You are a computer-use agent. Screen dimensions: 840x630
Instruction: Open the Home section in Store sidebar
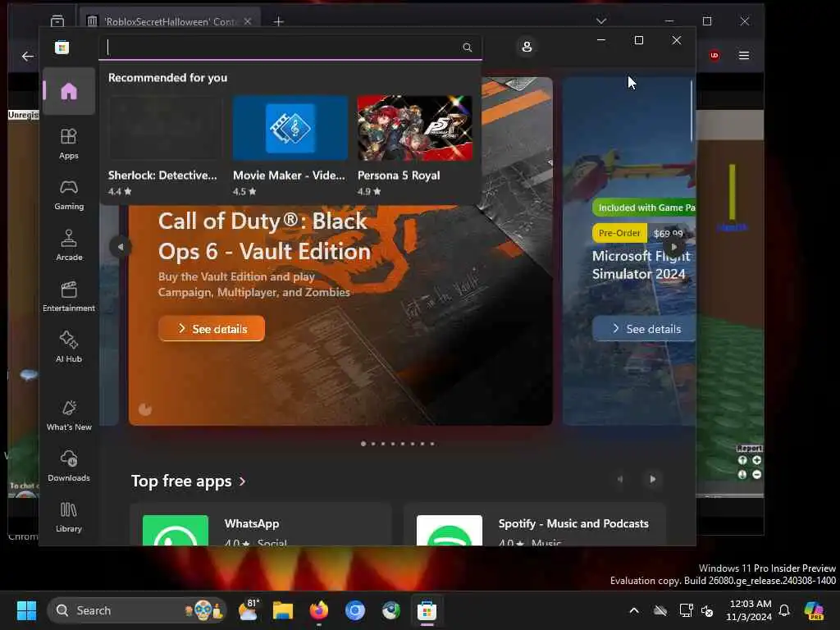point(69,92)
